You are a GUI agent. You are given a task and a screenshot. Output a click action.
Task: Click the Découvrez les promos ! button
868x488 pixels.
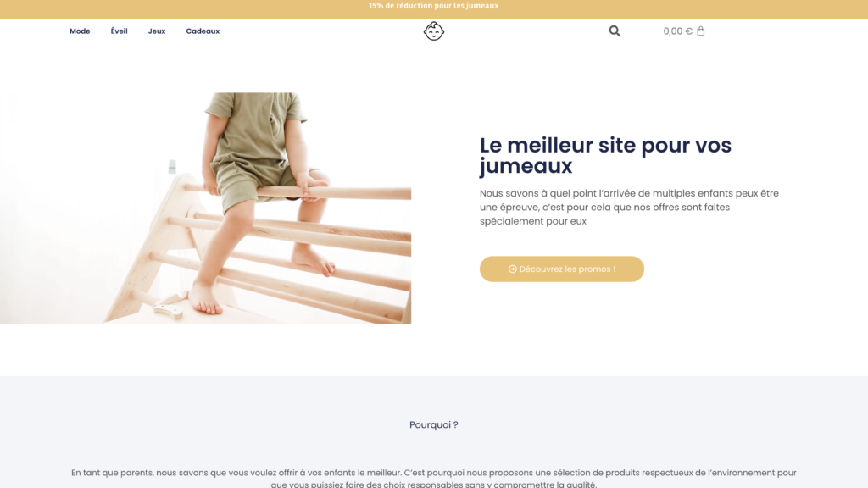click(561, 269)
